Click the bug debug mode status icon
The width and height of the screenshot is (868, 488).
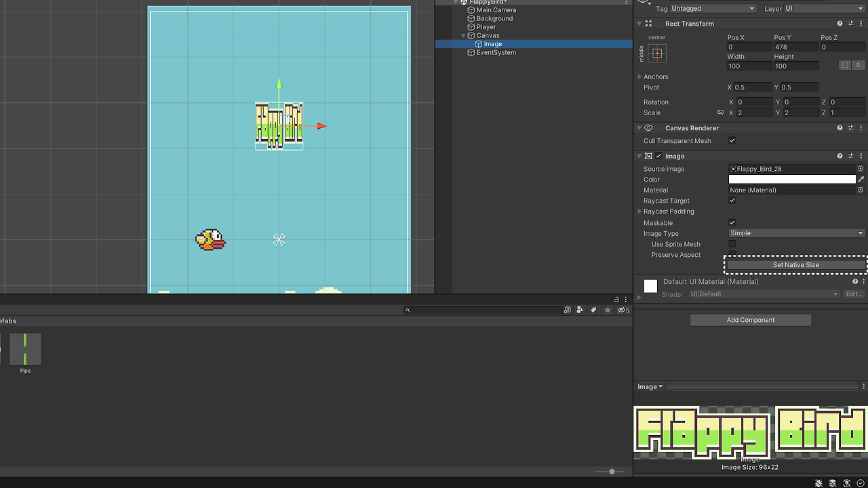[819, 483]
